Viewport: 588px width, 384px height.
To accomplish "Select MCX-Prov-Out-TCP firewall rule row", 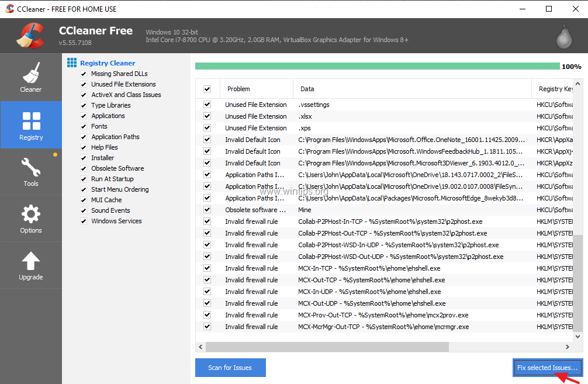I will (x=385, y=314).
